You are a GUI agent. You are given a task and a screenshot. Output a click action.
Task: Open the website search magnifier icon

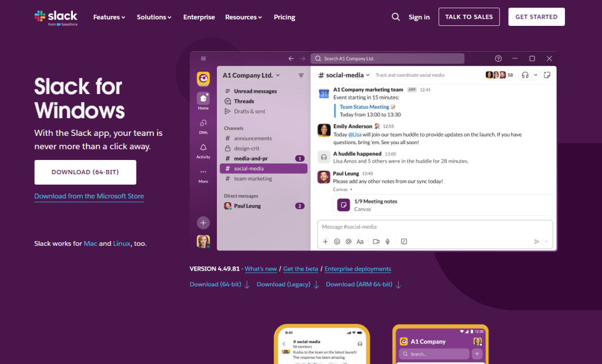click(x=396, y=17)
